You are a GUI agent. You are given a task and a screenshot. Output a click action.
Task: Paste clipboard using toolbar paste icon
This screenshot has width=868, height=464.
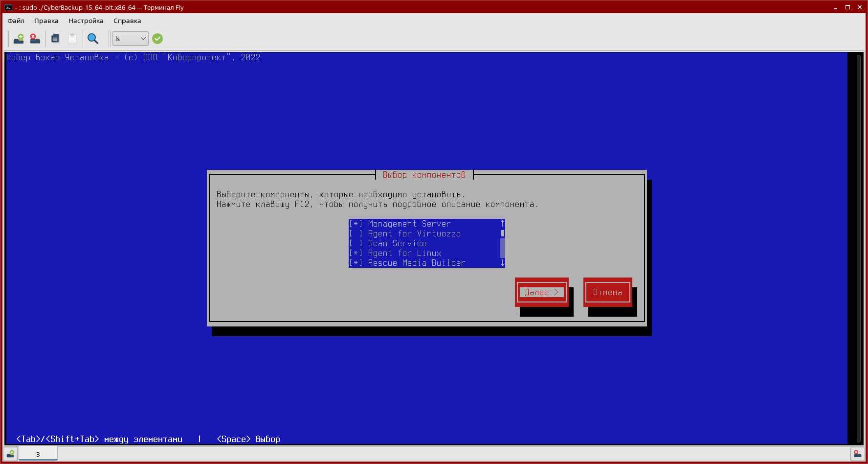[x=72, y=39]
